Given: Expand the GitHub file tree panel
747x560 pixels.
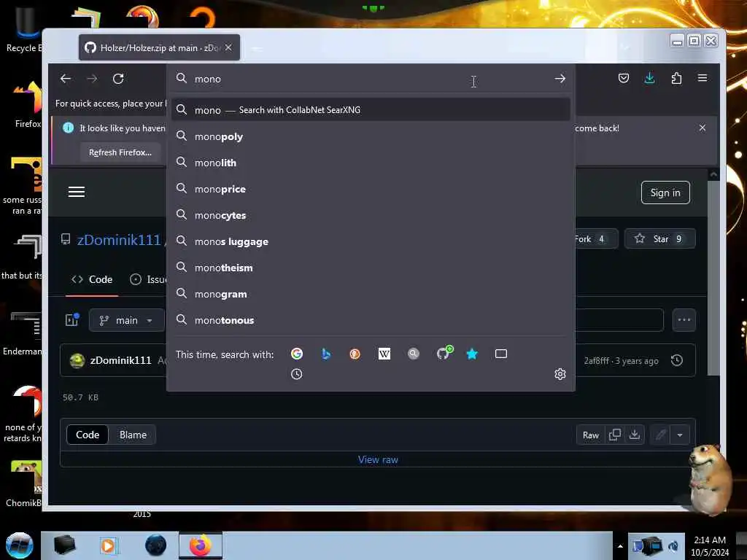Looking at the screenshot, I should (72, 320).
